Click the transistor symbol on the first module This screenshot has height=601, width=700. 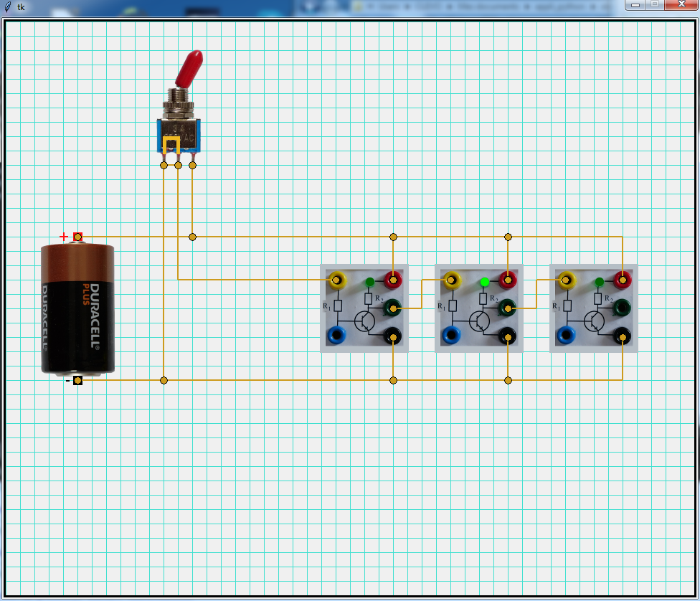[366, 321]
